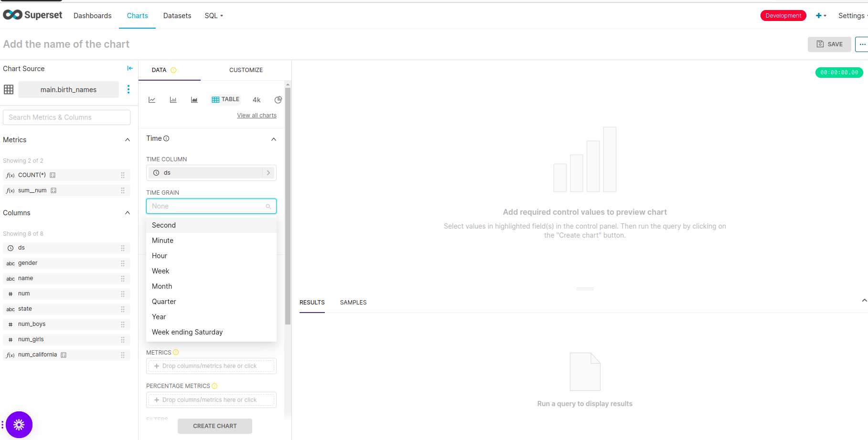Click the Superset logo
Image resolution: width=868 pixels, height=440 pixels.
click(x=32, y=15)
